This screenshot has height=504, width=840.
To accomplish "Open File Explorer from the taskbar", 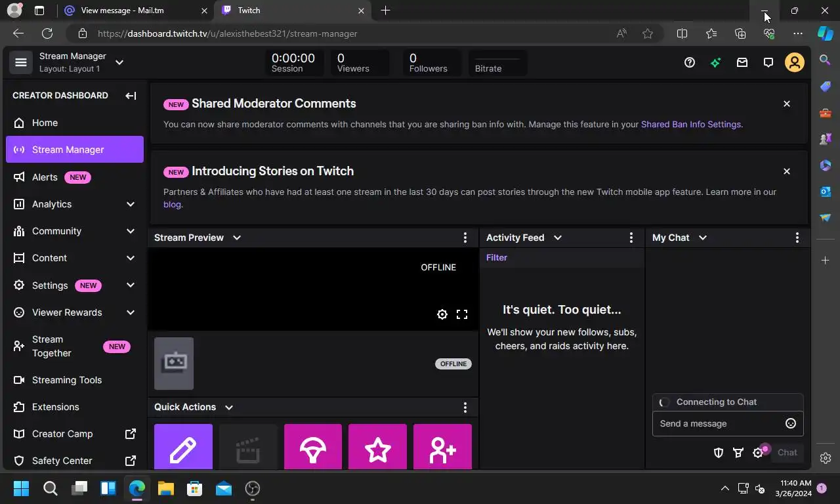I will pyautogui.click(x=165, y=488).
